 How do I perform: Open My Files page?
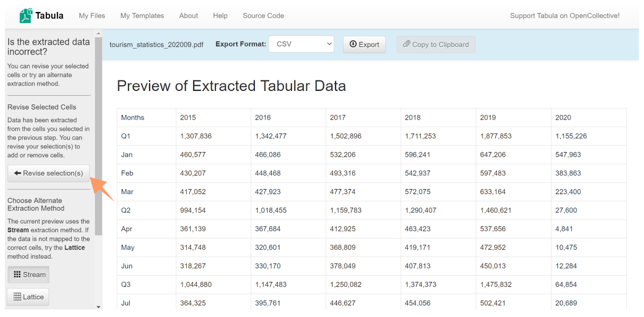click(92, 16)
